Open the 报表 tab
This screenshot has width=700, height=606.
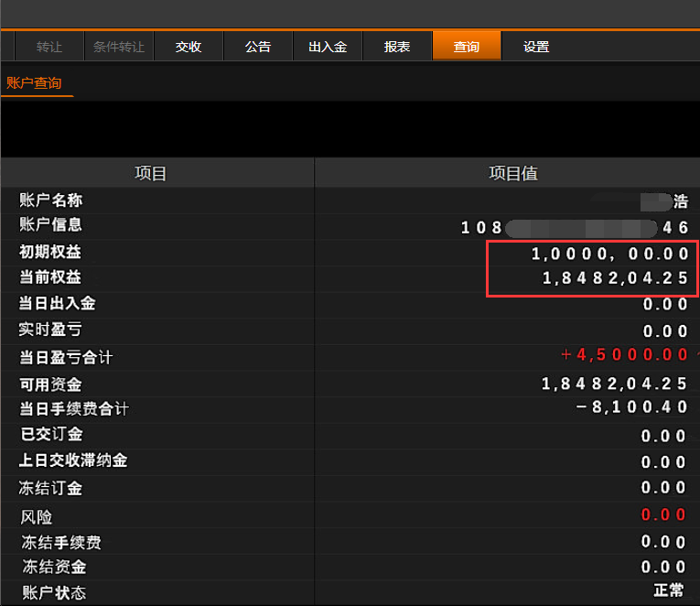(397, 47)
